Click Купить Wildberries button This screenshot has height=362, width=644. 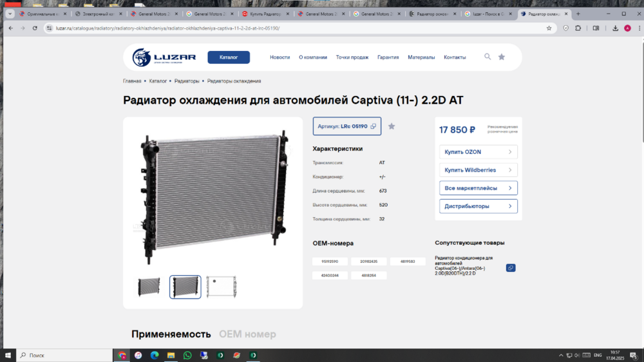(478, 169)
